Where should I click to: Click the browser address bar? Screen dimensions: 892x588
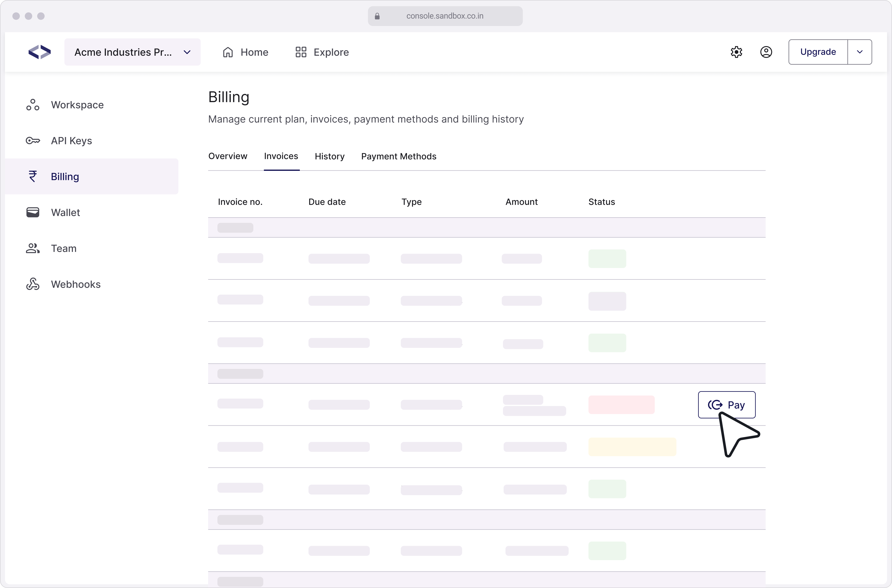click(445, 16)
